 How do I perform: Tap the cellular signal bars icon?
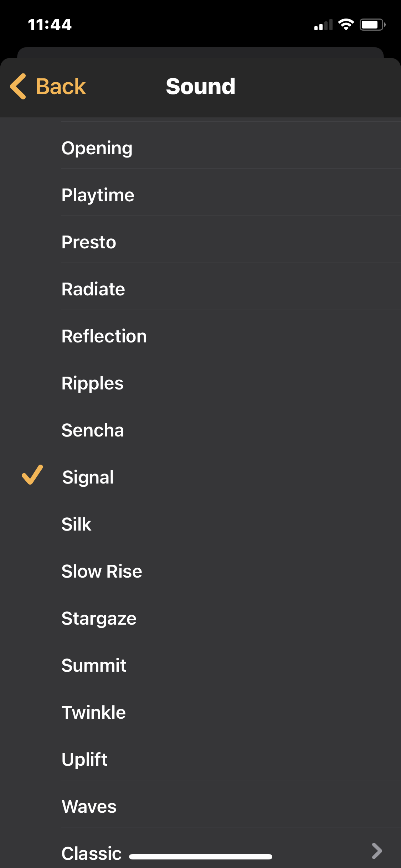[x=323, y=25]
